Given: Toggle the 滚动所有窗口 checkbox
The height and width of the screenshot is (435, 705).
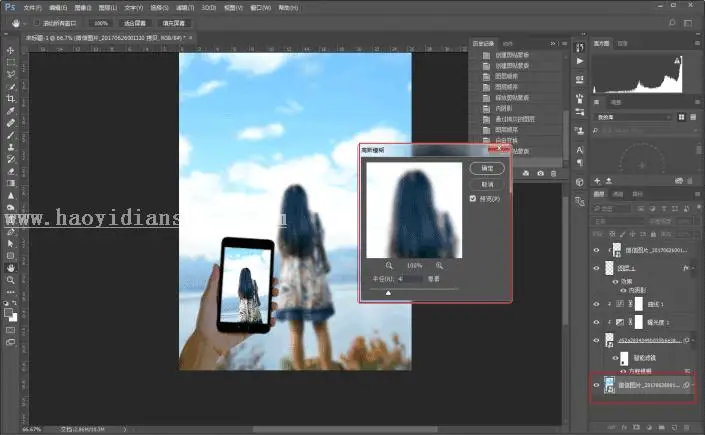Looking at the screenshot, I should click(x=36, y=23).
